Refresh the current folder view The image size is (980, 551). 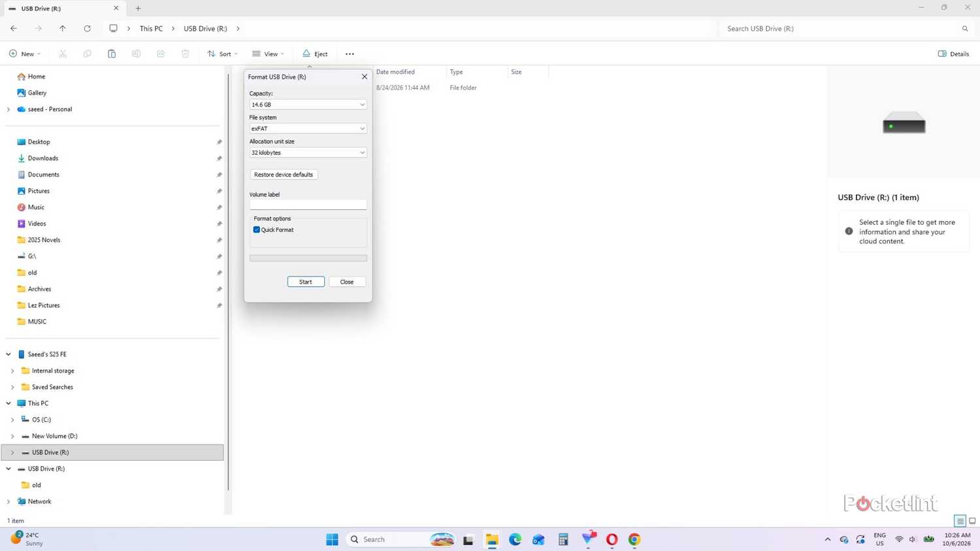pyautogui.click(x=87, y=29)
